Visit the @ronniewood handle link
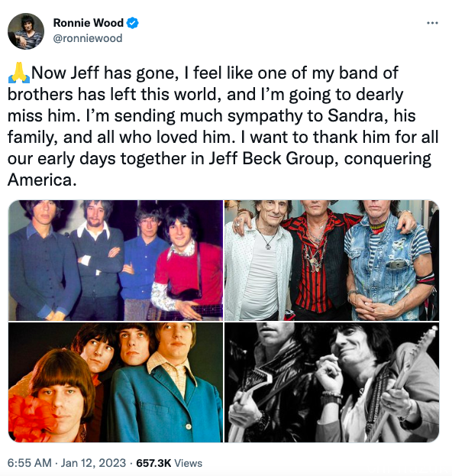 (x=88, y=38)
